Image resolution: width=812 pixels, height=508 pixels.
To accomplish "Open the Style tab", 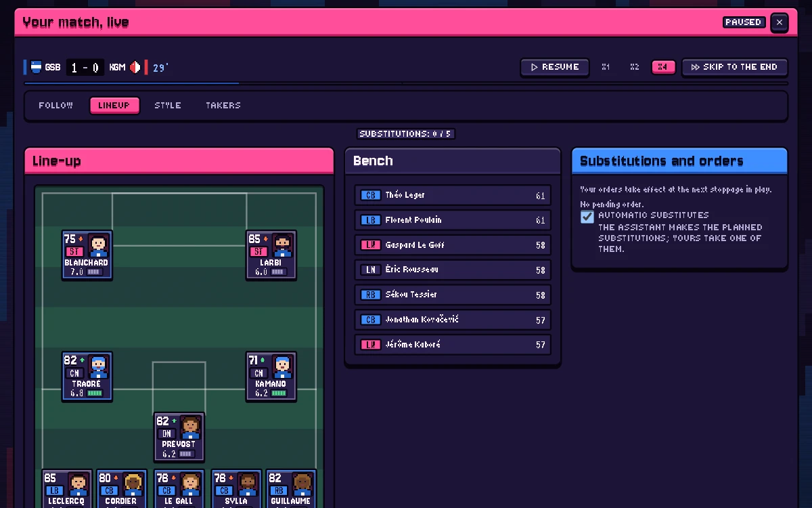I will tap(168, 106).
